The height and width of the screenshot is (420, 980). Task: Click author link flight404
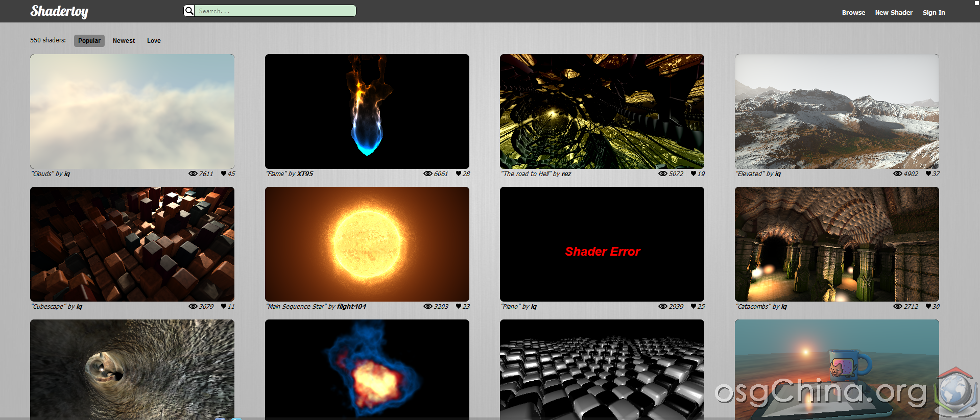click(x=352, y=307)
